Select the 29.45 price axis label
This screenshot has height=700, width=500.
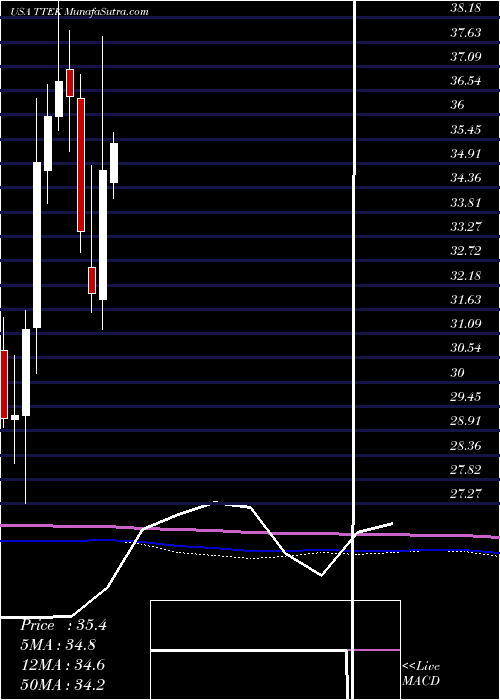coord(466,397)
